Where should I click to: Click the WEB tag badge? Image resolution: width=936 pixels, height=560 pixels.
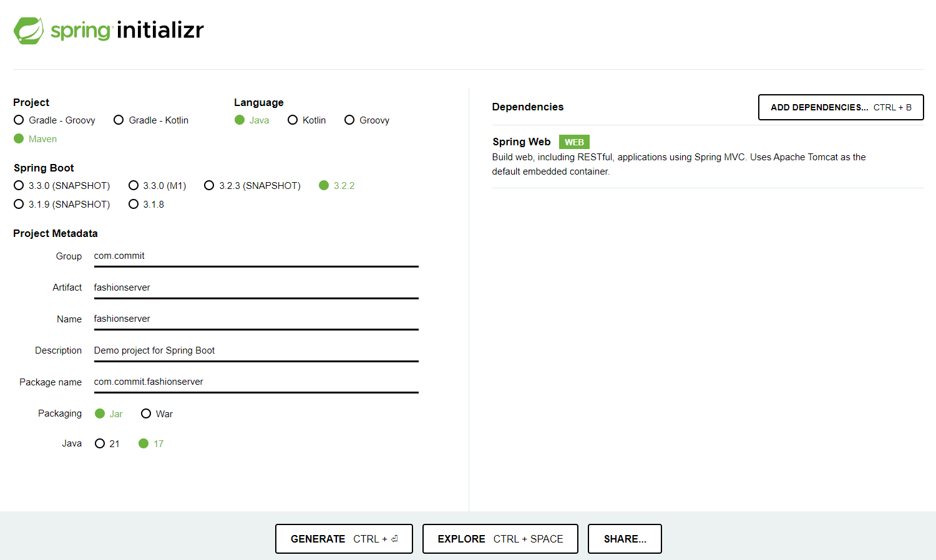pyautogui.click(x=574, y=142)
